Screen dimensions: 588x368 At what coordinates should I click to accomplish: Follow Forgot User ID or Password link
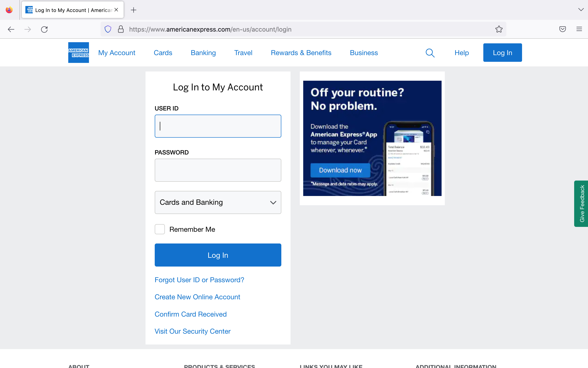coord(199,280)
